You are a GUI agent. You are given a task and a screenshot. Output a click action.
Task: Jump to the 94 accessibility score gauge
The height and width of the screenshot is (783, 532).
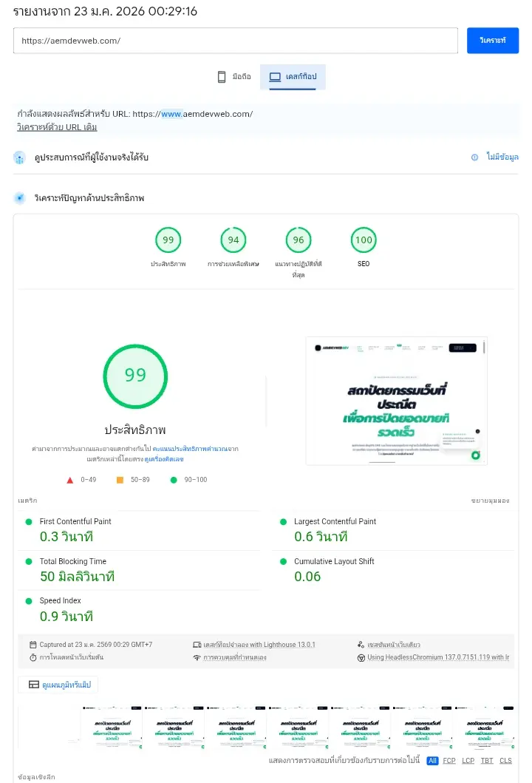point(233,240)
